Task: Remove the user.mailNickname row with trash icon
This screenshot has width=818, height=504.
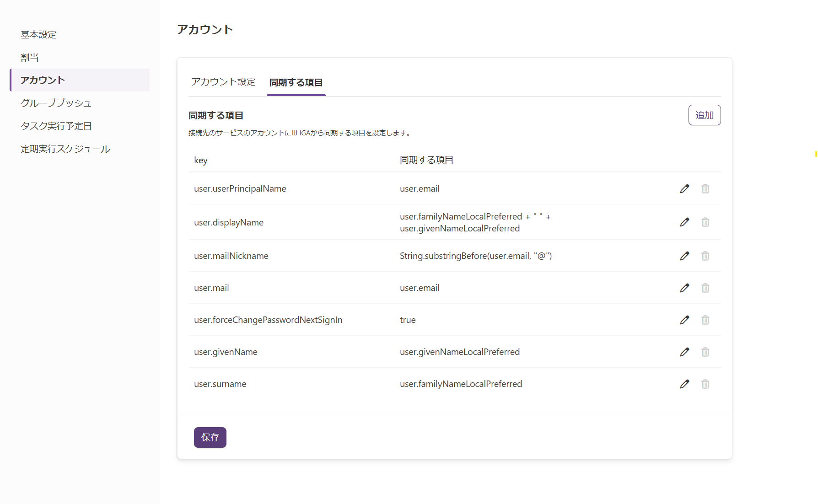Action: click(x=705, y=256)
